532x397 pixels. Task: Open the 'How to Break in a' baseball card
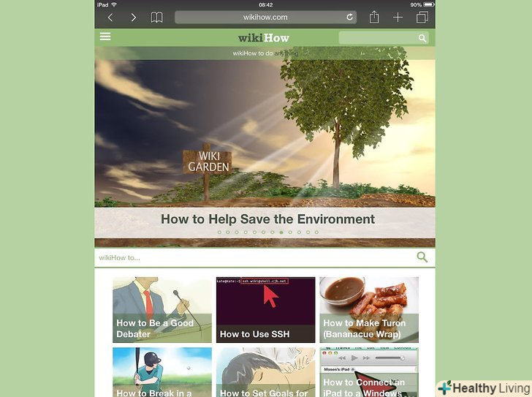tap(162, 372)
